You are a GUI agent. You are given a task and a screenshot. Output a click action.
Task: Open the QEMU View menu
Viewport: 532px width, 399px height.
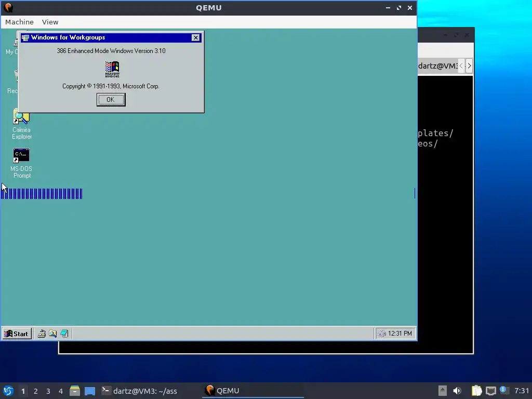tap(50, 22)
